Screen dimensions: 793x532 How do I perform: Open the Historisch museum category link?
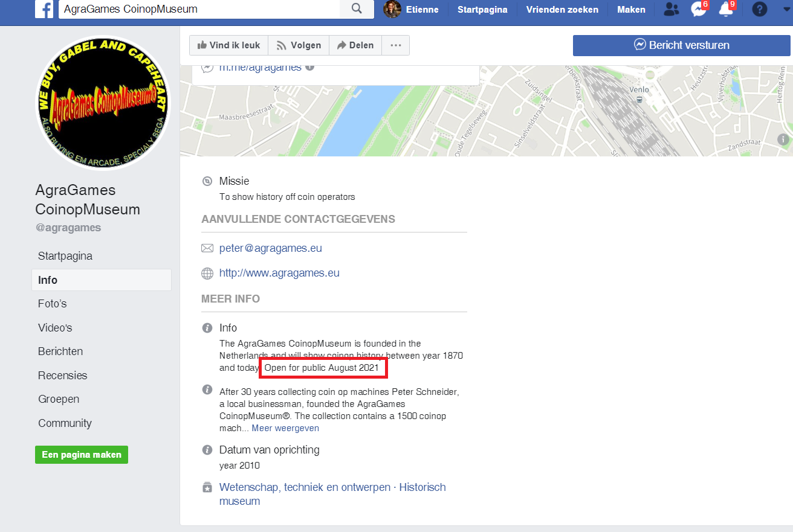tap(332, 494)
